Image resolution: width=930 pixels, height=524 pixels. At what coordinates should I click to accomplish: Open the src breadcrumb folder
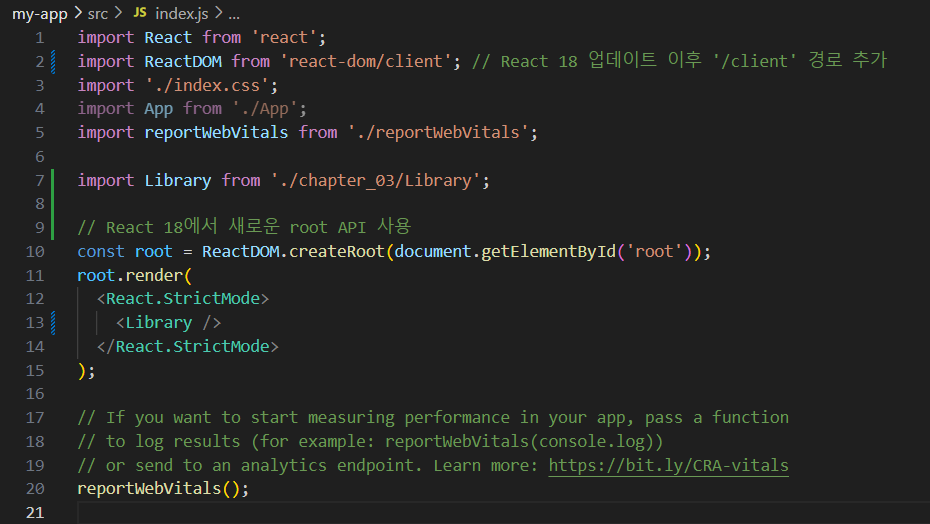[x=98, y=13]
